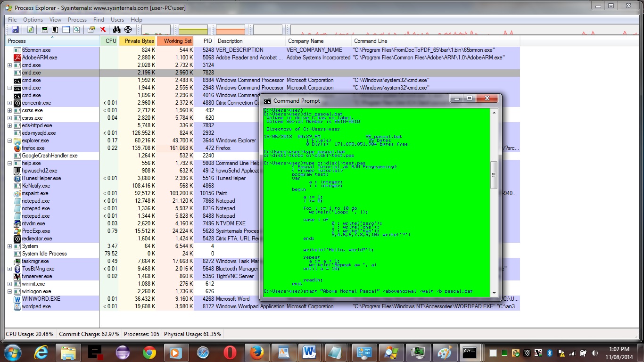The width and height of the screenshot is (644, 362).
Task: Click the Refresh Now toolbar icon
Action: click(30, 30)
